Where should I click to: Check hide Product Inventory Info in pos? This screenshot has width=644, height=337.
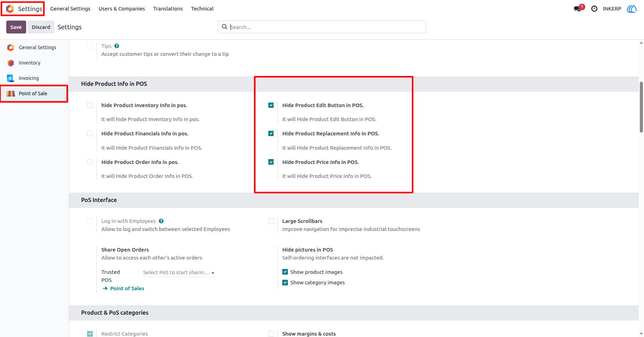pyautogui.click(x=90, y=105)
